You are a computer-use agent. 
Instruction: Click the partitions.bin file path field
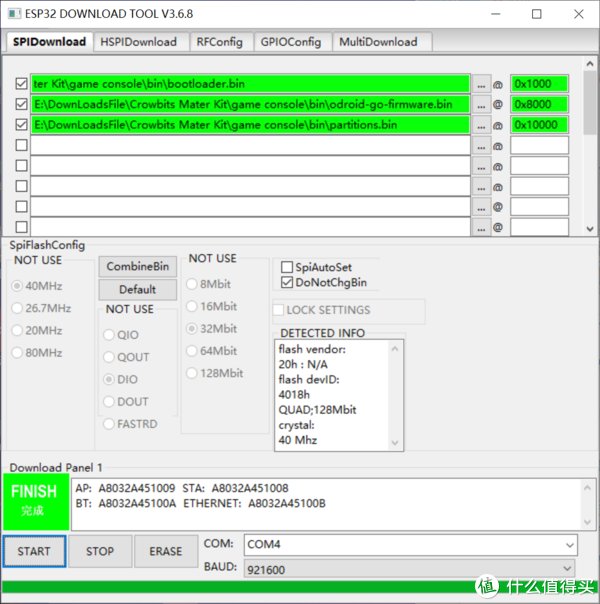click(250, 124)
